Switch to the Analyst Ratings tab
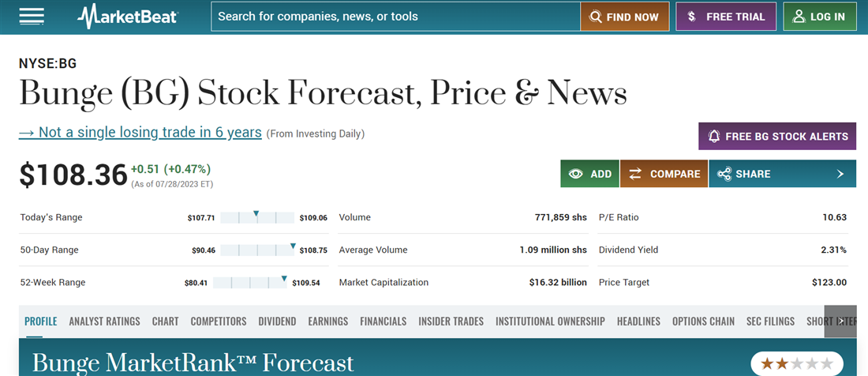Screen dimensions: 868x376 pyautogui.click(x=104, y=321)
